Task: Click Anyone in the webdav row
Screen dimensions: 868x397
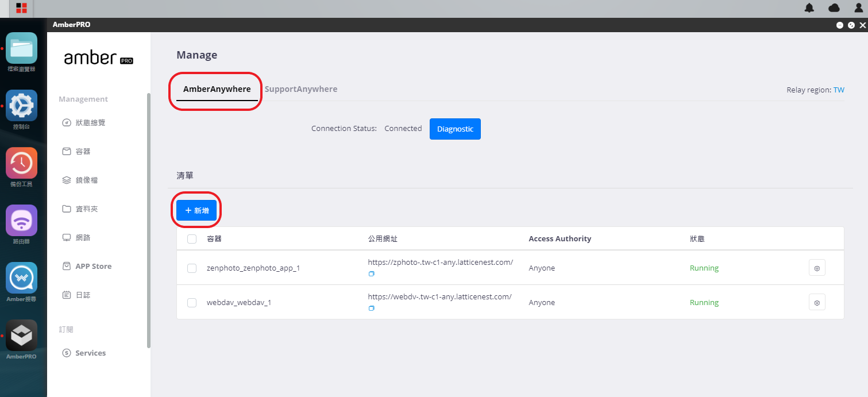Action: (542, 303)
